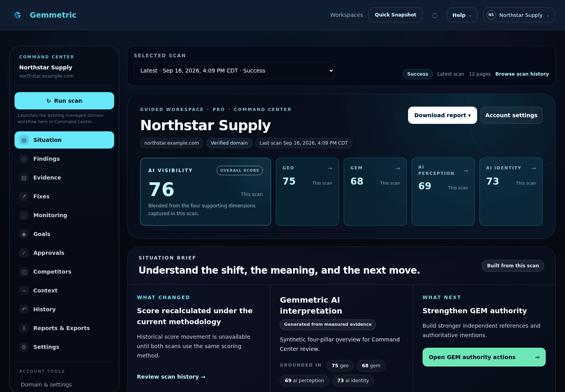Click the loading spinner icon in header
The height and width of the screenshot is (392, 565).
[435, 15]
